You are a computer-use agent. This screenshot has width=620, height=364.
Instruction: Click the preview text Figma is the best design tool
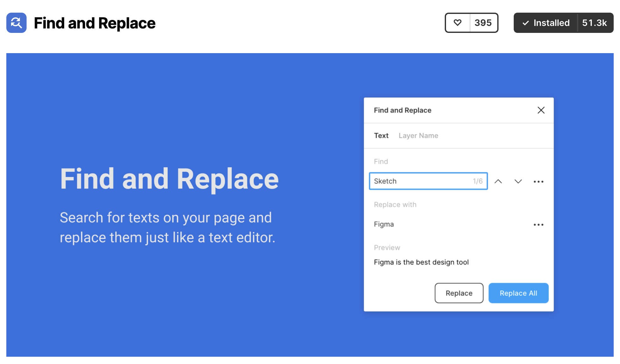421,262
